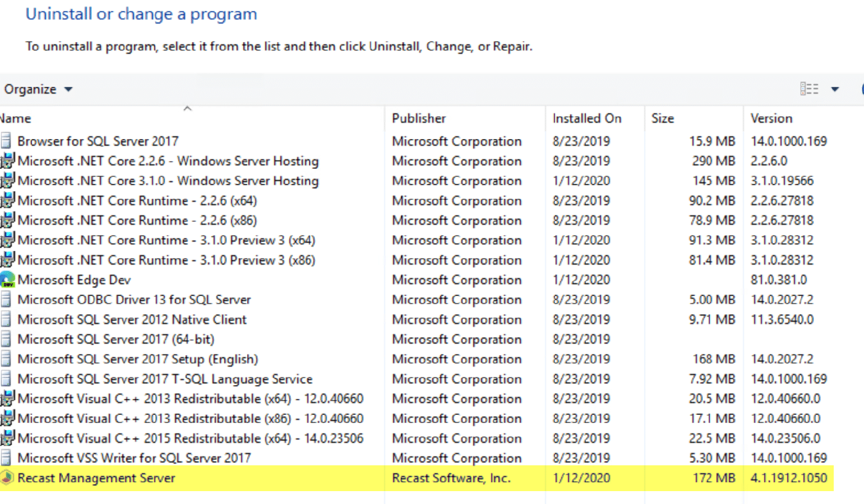This screenshot has width=864, height=504.
Task: Expand the view options dropdown arrow
Action: point(835,89)
